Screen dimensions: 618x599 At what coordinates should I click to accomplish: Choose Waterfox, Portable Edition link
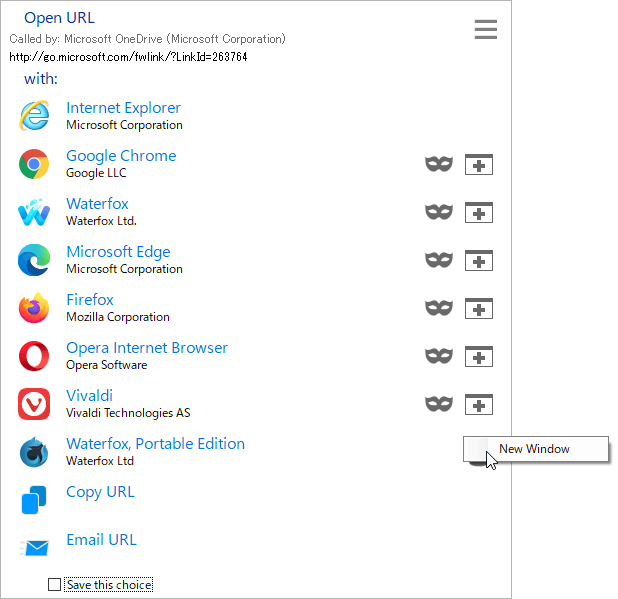(156, 444)
